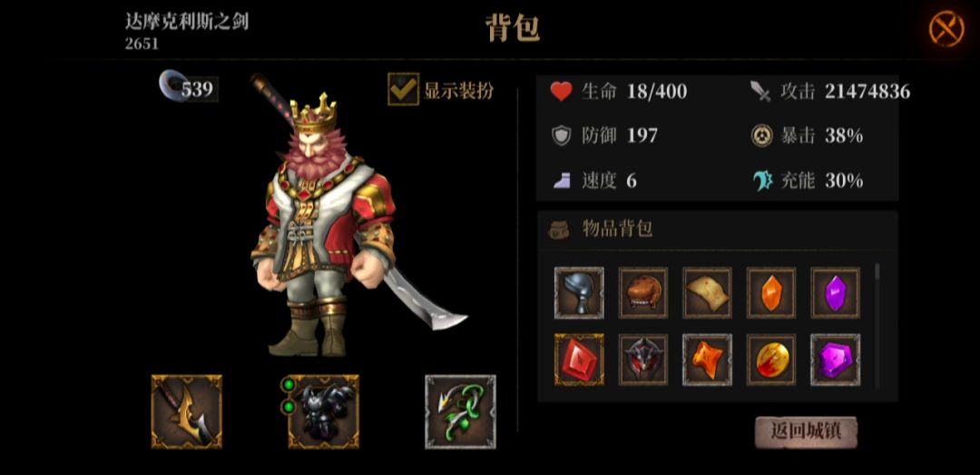Select the golden fire orb item
Image resolution: width=980 pixels, height=475 pixels.
pos(771,360)
